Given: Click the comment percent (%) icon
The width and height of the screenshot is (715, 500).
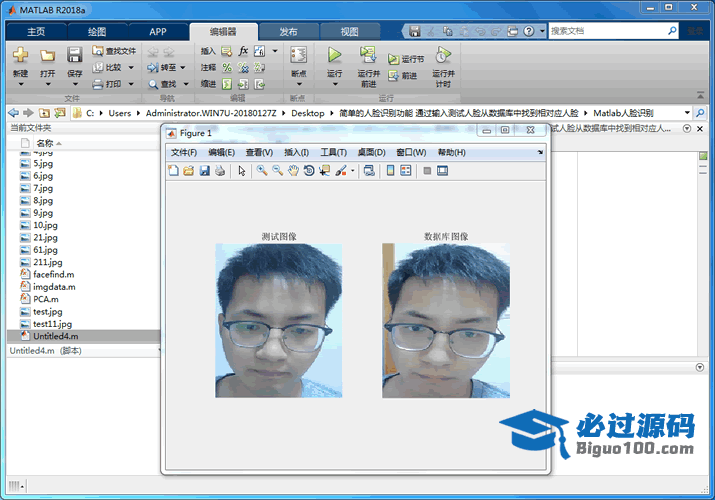Looking at the screenshot, I should (227, 67).
